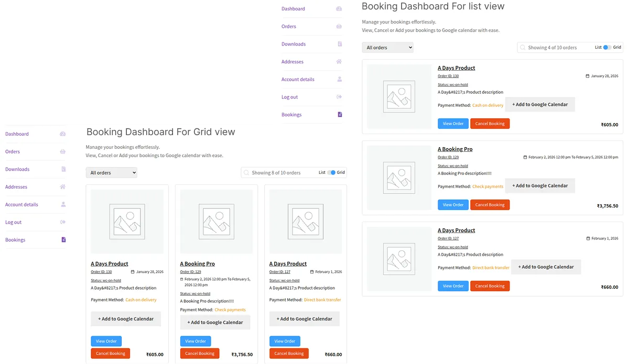Add A Booking Pro to Google Calendar
629x364 pixels.
point(540,185)
